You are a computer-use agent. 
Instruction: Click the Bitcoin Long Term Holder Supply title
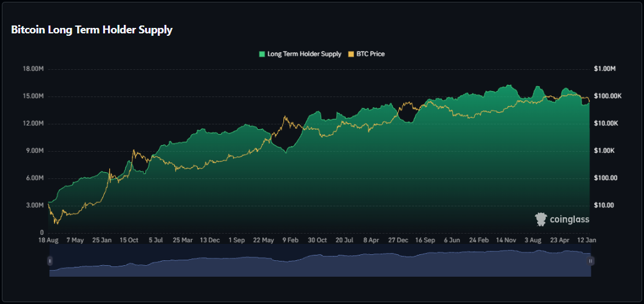click(92, 30)
